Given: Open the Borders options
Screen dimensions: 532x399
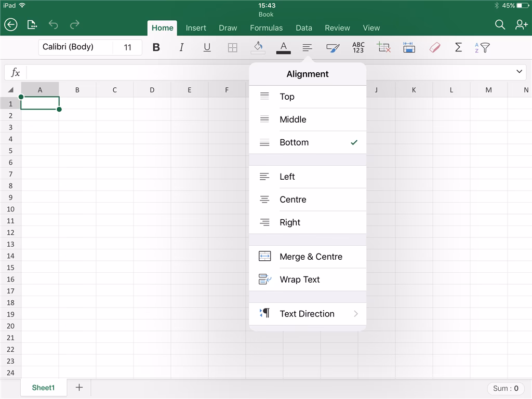Looking at the screenshot, I should pos(232,47).
